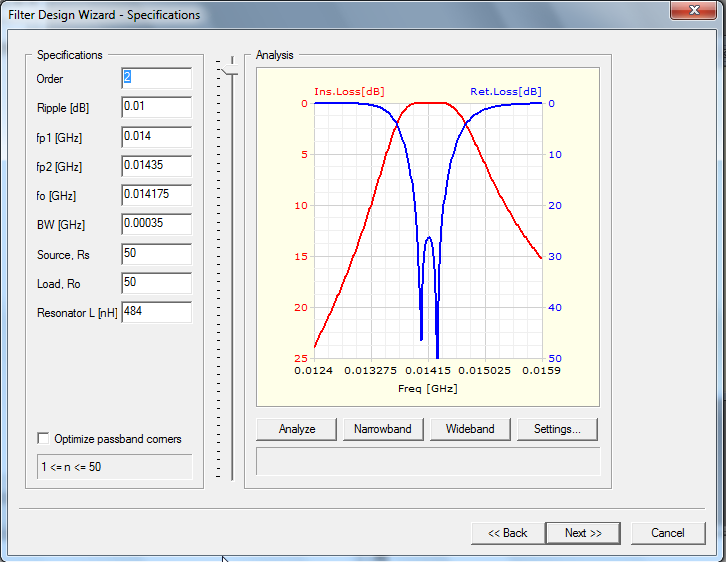Edit the Resonator L [nH] field
Screen dimensions: 726x562
(156, 312)
